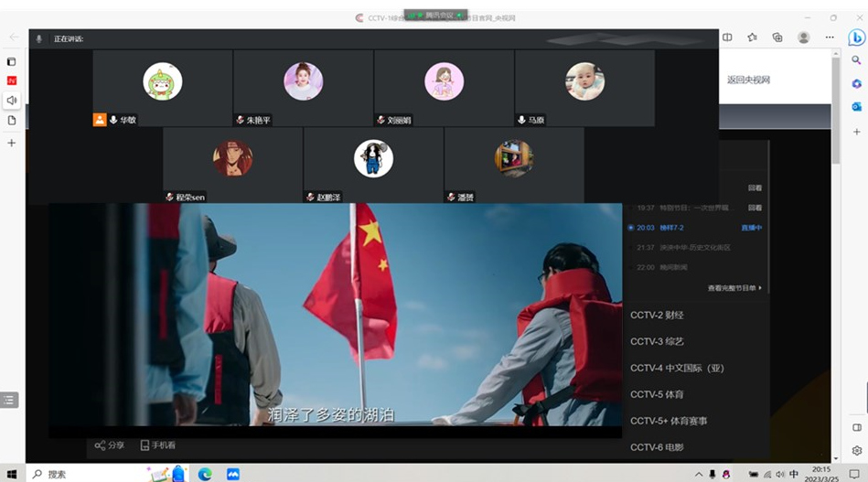Screen dimensions: 868x482
Task: Click participant 朱艳平 video tile
Action: point(303,88)
